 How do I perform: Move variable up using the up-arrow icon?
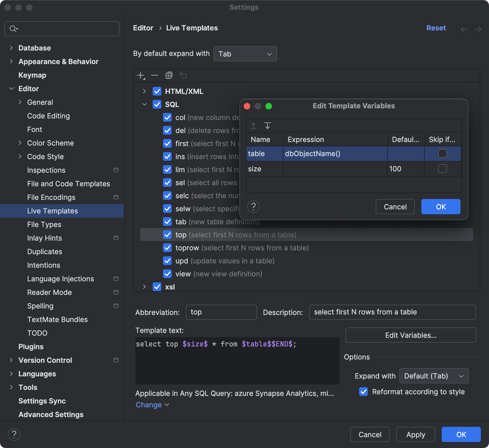[x=253, y=125]
